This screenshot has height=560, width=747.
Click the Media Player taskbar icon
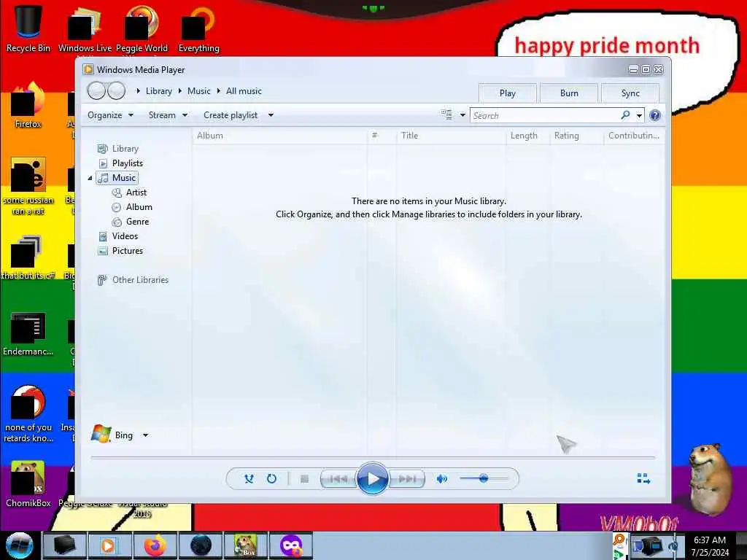(109, 545)
